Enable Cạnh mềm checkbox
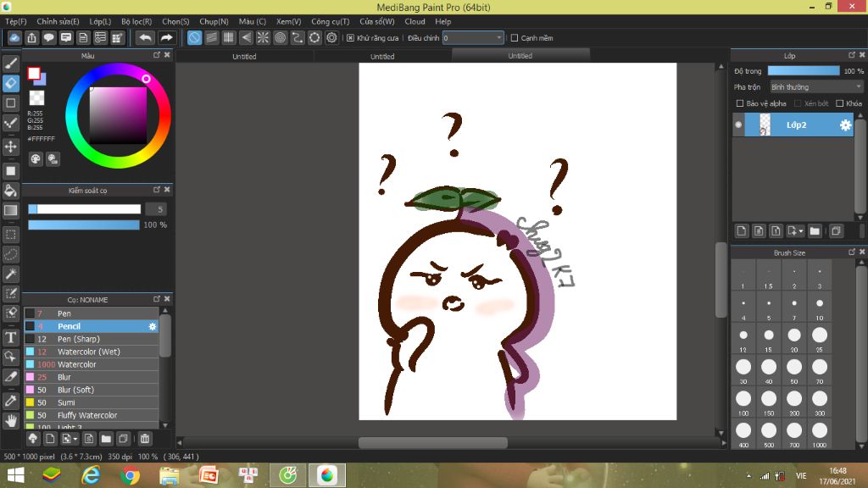Image resolution: width=868 pixels, height=488 pixels. click(x=515, y=38)
